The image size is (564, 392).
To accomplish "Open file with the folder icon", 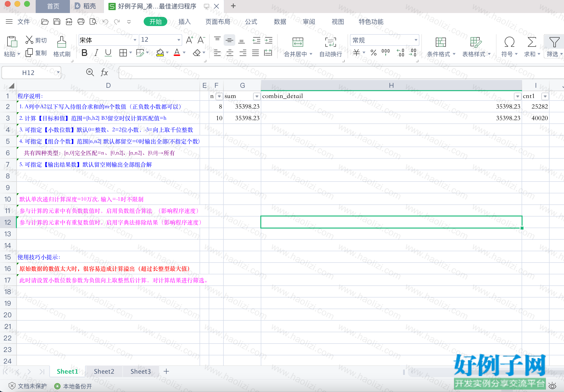I will click(45, 22).
